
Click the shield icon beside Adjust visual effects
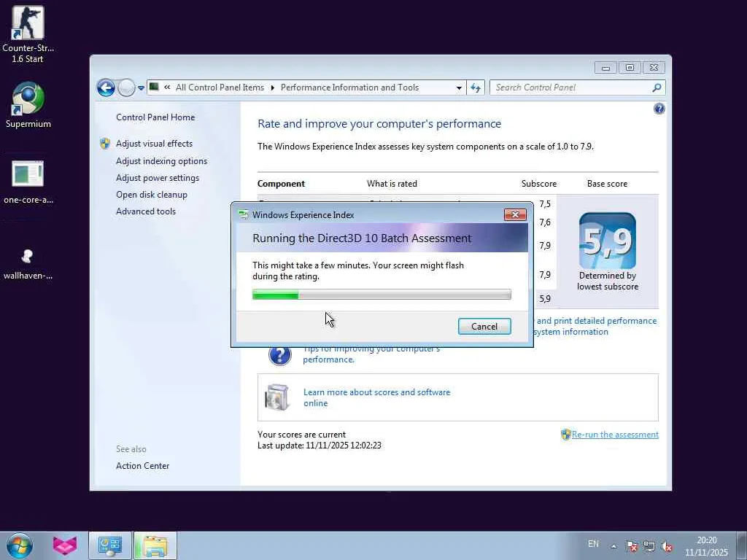point(105,144)
